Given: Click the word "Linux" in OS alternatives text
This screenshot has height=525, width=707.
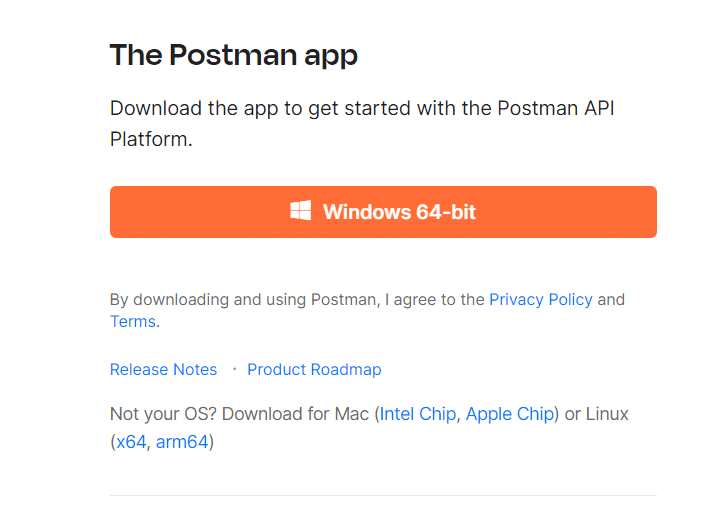Looking at the screenshot, I should click(x=607, y=413).
